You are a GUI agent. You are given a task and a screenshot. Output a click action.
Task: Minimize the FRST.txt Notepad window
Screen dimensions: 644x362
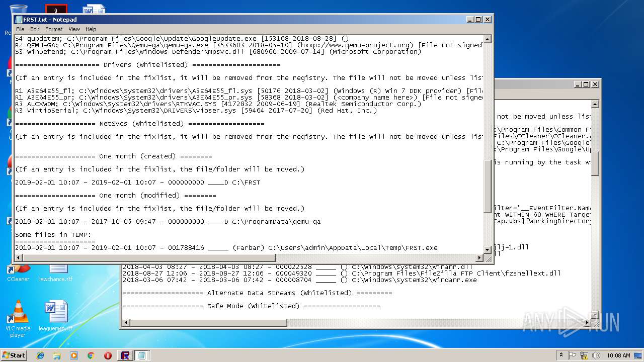point(470,19)
